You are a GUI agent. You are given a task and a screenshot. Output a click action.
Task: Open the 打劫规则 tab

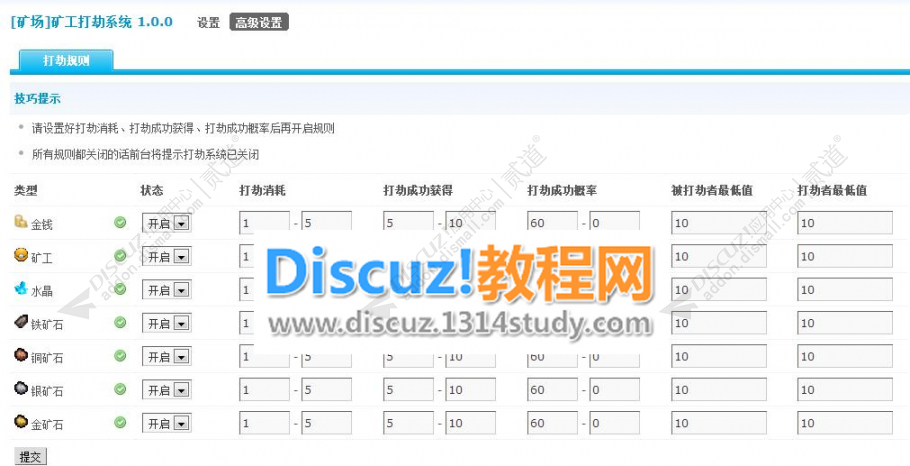66,60
